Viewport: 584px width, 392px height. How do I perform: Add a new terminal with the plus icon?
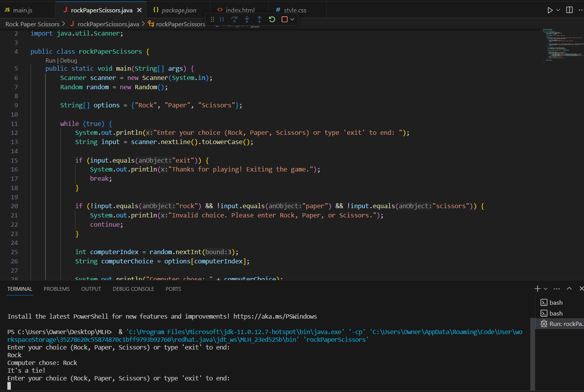pyautogui.click(x=537, y=289)
